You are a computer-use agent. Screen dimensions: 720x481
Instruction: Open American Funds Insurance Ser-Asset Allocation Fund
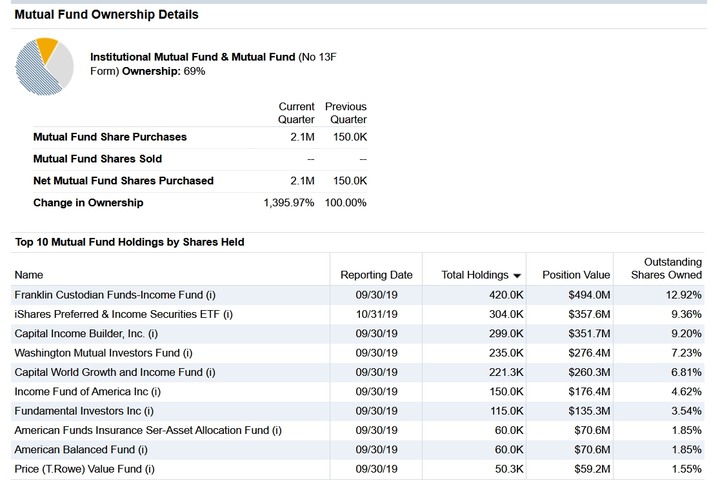[x=148, y=430]
